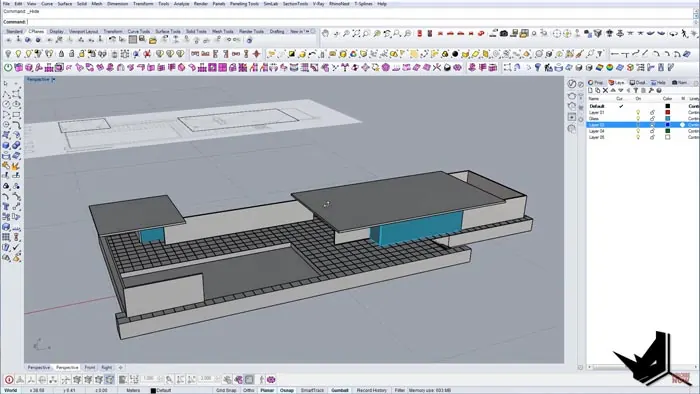
Task: Select Default layer row name
Action: point(596,106)
